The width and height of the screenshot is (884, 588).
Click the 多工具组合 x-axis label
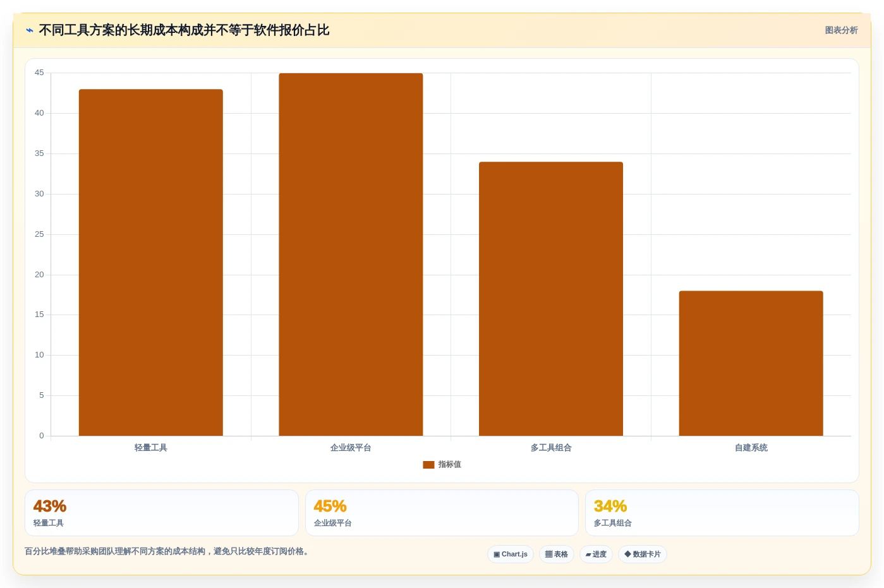pyautogui.click(x=551, y=448)
